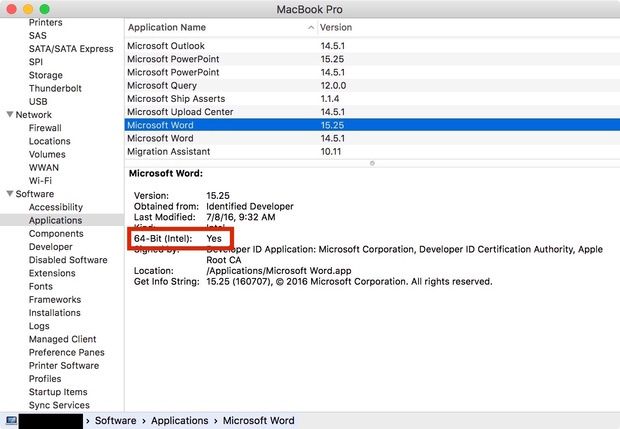Select the Migration Assistant row
The height and width of the screenshot is (429, 620).
click(372, 151)
